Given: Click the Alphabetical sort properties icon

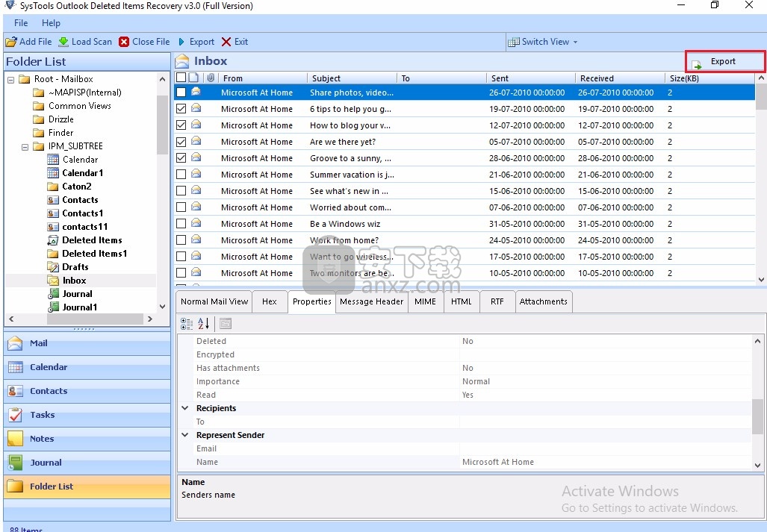Looking at the screenshot, I should tap(203, 323).
